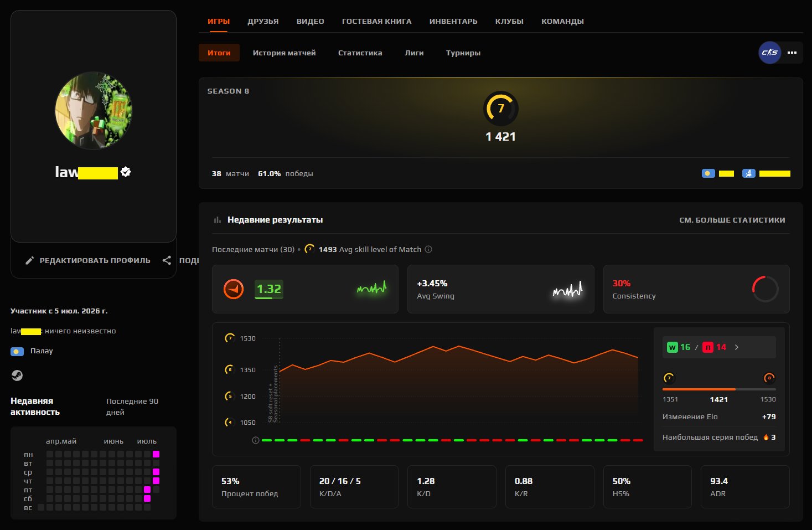Click Последние 90 дней label
Image resolution: width=812 pixels, height=530 pixels.
[x=132, y=406]
